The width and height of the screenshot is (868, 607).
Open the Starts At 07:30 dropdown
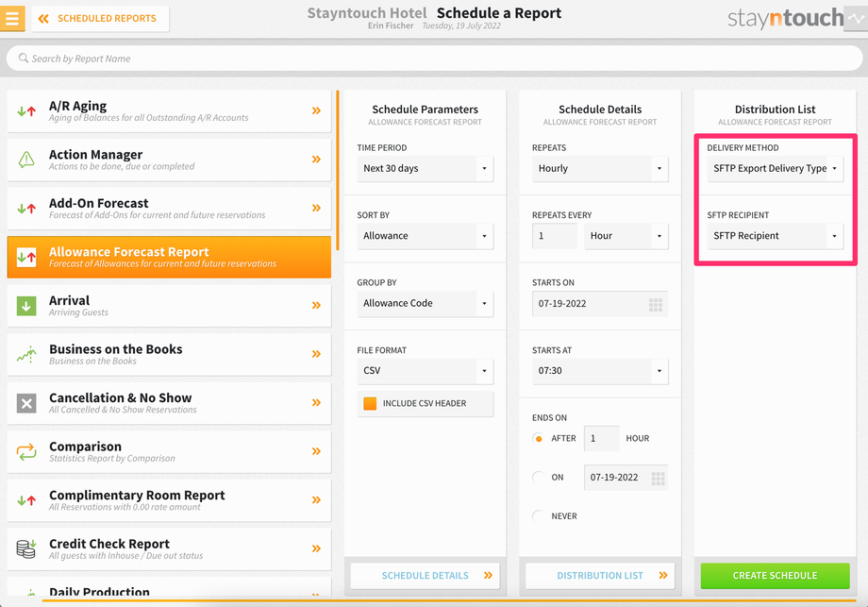600,371
